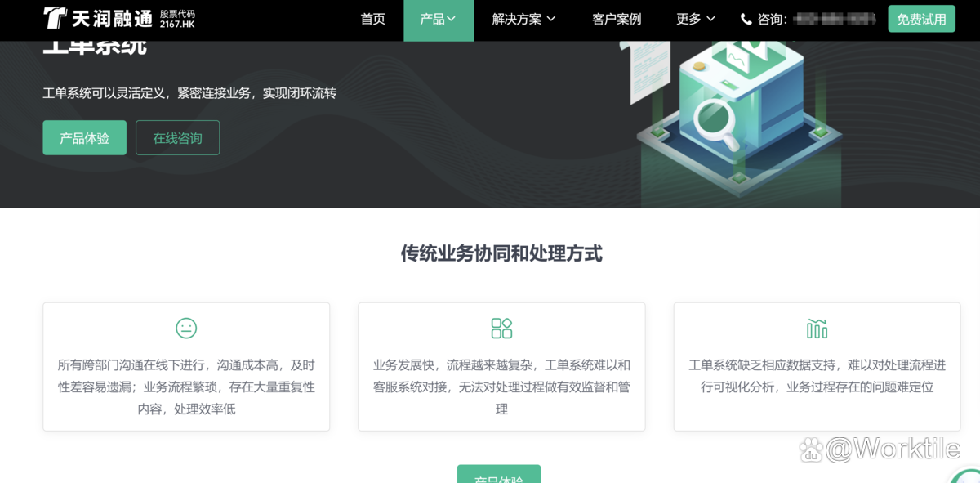The width and height of the screenshot is (980, 483).
Task: Click the 传统业务协同和处理方式 heading
Action: point(501,253)
